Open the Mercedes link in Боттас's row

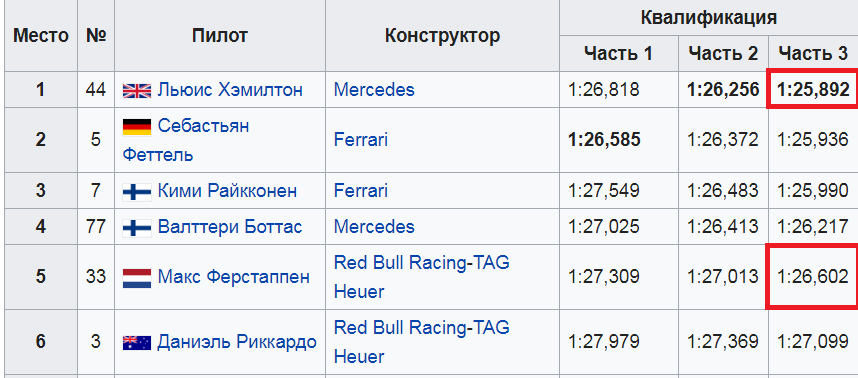click(374, 226)
